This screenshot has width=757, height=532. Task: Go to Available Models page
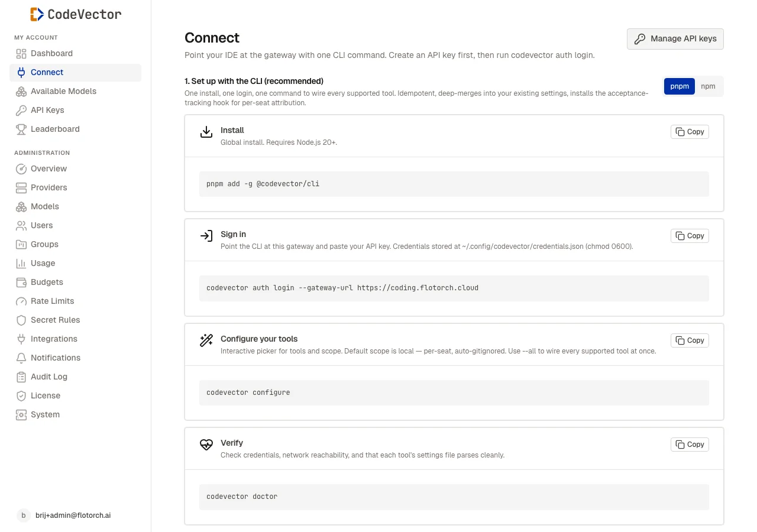(76, 92)
